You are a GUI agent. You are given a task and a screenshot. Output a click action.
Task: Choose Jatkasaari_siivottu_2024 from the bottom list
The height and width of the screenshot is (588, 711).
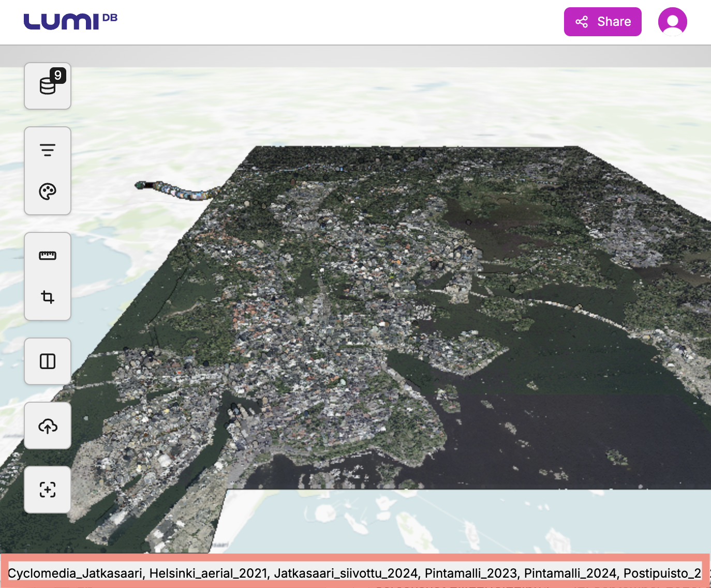[x=346, y=574]
